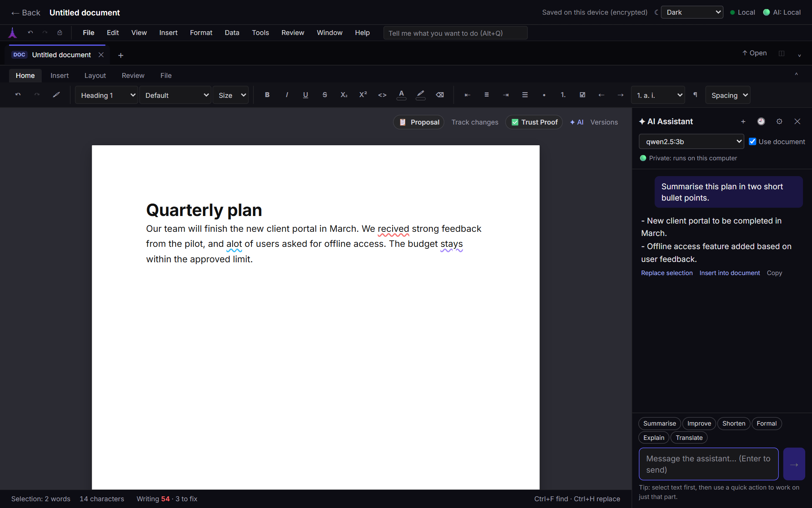Open the highlight color picker
This screenshot has width=812, height=508.
[x=421, y=95]
